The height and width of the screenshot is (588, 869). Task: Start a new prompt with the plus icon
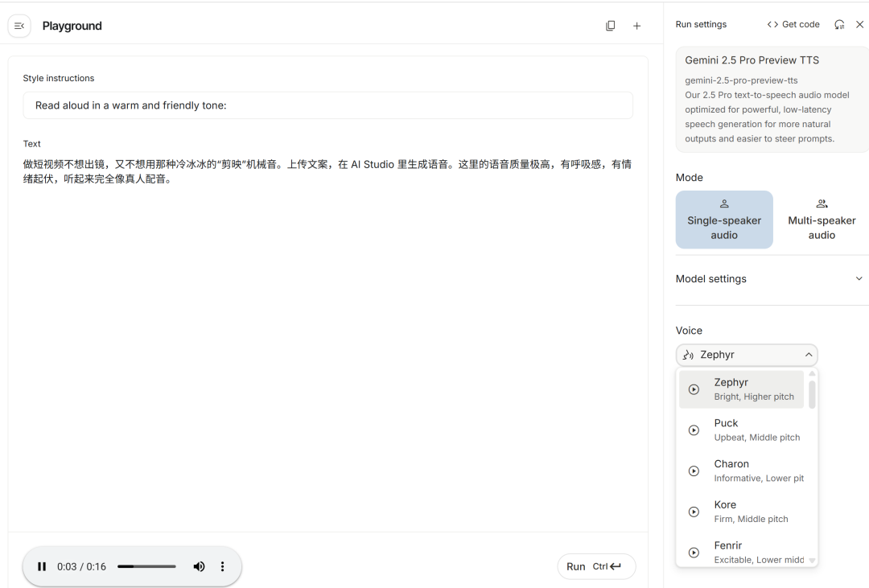pyautogui.click(x=636, y=26)
